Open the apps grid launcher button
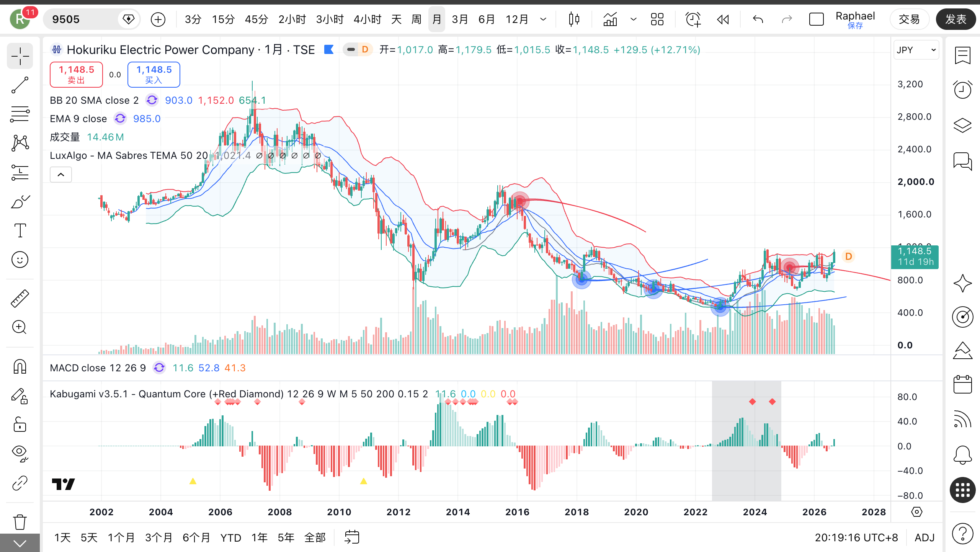Image resolution: width=980 pixels, height=552 pixels. (x=962, y=490)
